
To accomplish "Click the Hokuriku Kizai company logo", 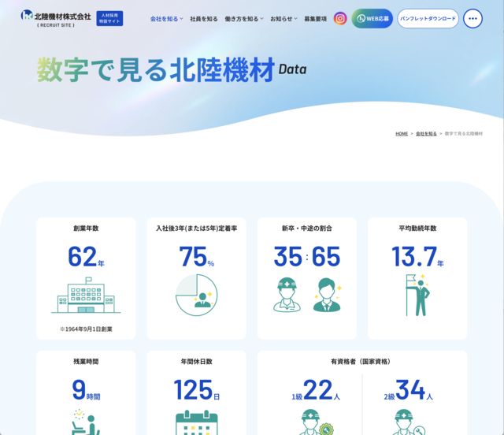I will click(56, 19).
